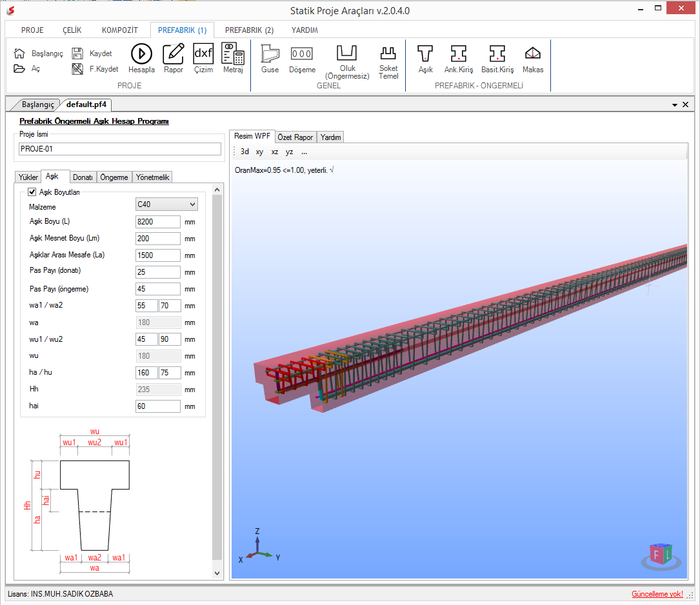Click the panel scrollbar up arrow
This screenshot has width=700, height=605.
(217, 190)
